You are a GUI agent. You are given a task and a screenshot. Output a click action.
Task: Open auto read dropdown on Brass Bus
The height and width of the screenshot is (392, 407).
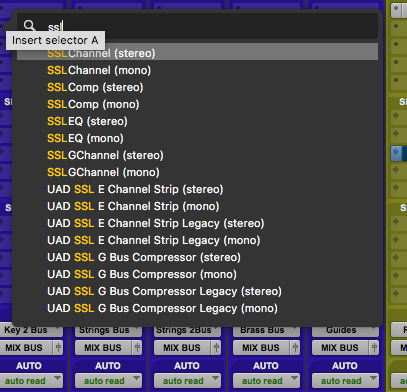pos(266,381)
